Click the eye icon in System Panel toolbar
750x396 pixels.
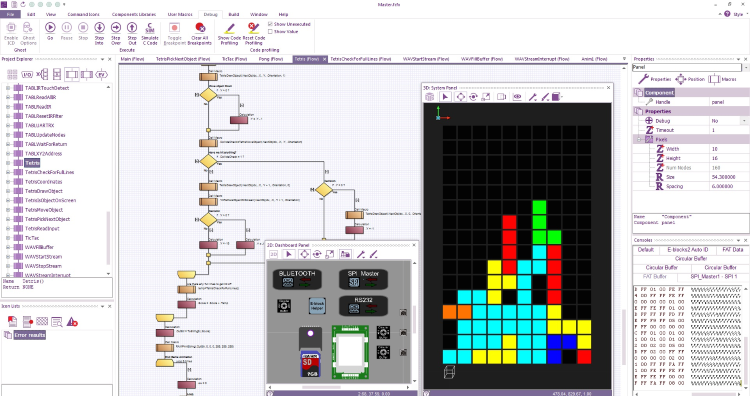pyautogui.click(x=517, y=97)
